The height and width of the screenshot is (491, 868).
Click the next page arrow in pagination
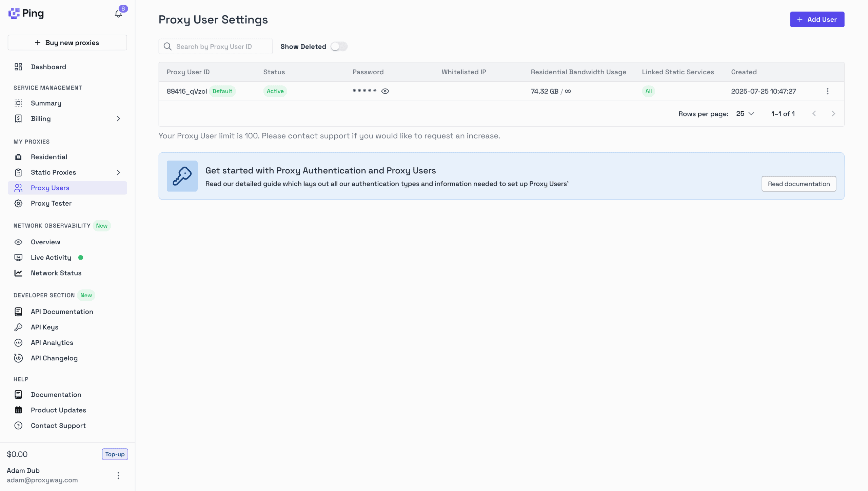pos(833,114)
